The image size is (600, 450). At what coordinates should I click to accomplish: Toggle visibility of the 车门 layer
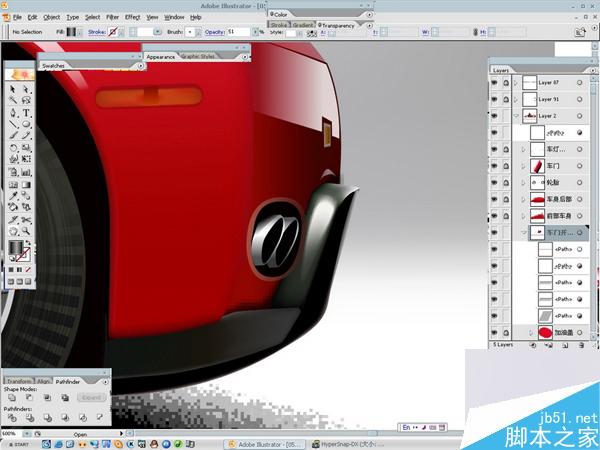pyautogui.click(x=495, y=166)
